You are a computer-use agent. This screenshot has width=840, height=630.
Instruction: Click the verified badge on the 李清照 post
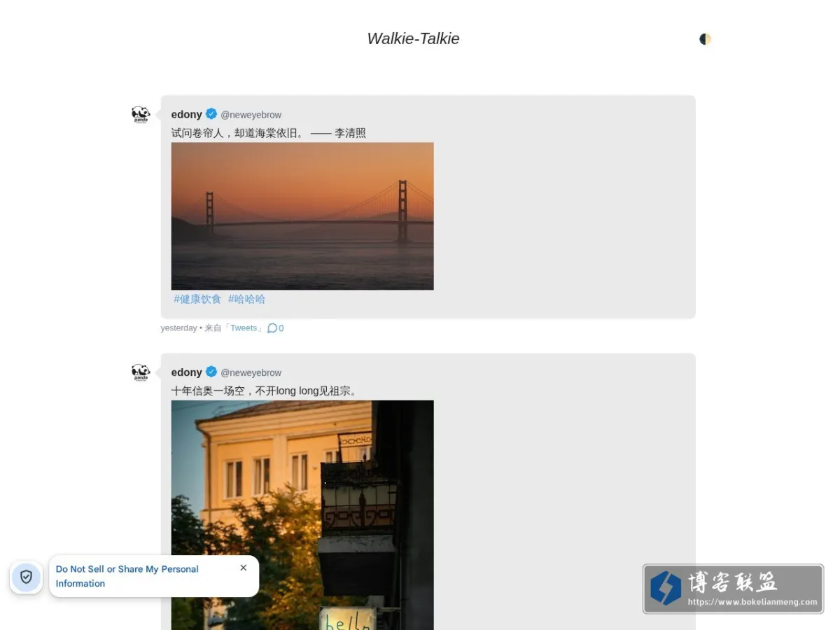(211, 114)
